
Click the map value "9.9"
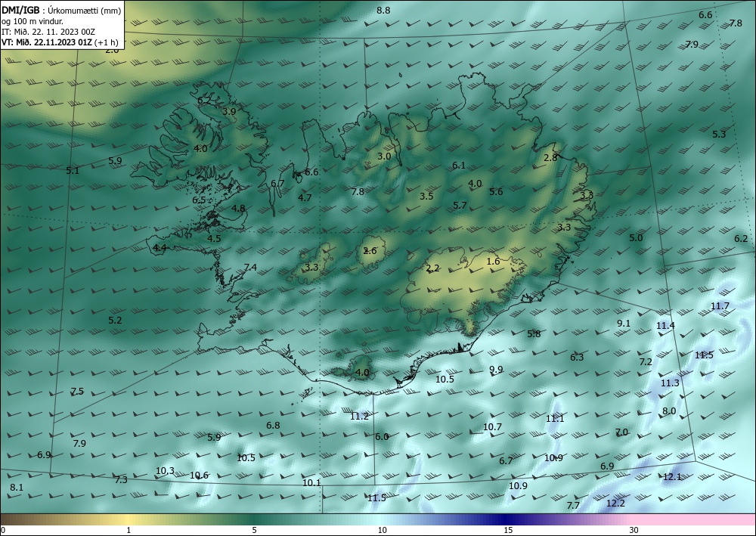tap(496, 369)
